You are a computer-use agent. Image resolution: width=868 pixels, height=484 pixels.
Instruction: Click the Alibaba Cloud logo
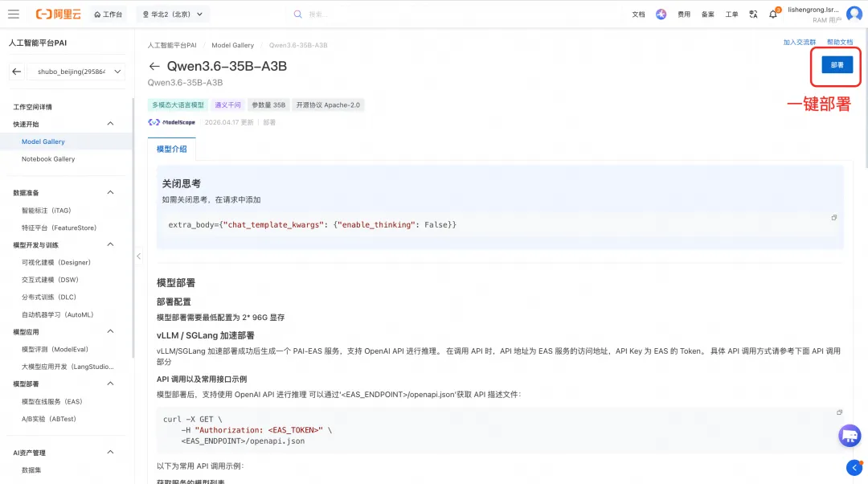coord(58,14)
